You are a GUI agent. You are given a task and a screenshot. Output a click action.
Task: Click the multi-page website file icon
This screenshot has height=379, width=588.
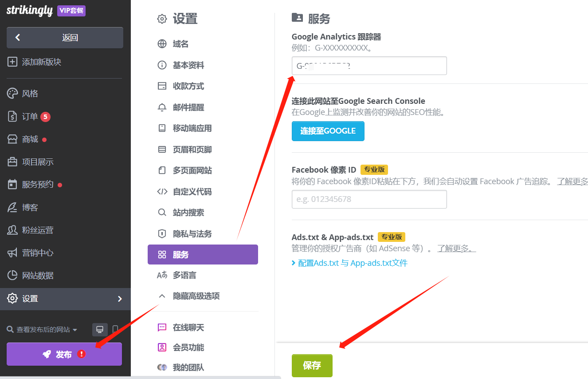click(162, 170)
